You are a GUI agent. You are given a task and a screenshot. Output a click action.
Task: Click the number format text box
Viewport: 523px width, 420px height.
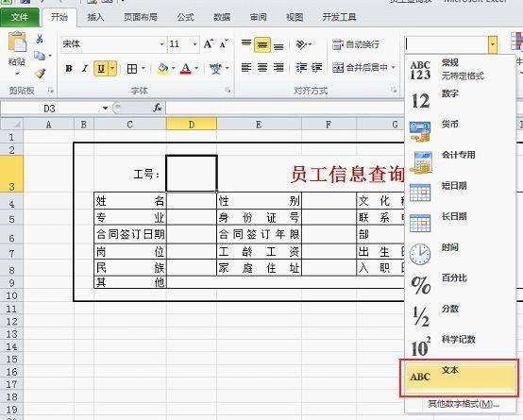(446, 44)
